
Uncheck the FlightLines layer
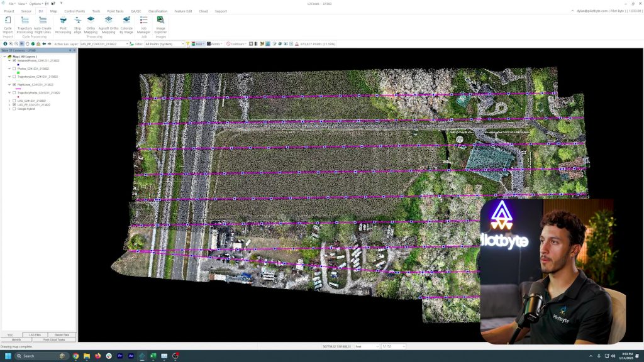coord(14,84)
